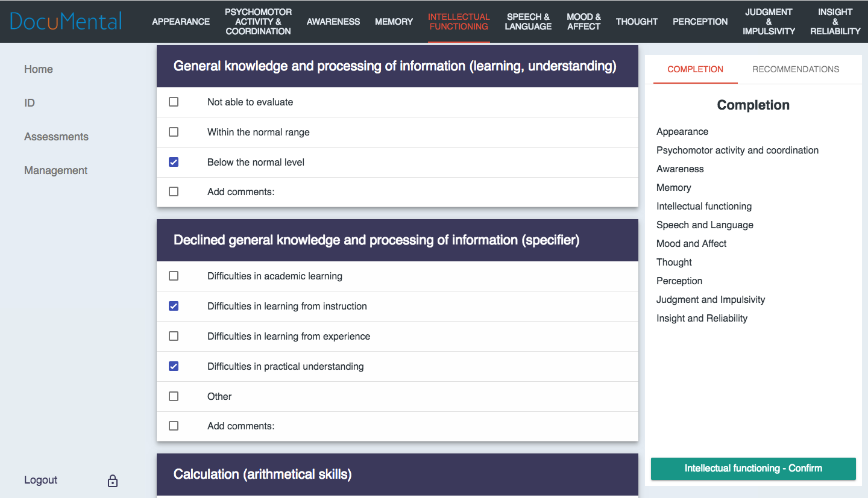Viewport: 868px width, 498px height.
Task: Switch to the Recommendations panel tab
Action: [x=796, y=69]
